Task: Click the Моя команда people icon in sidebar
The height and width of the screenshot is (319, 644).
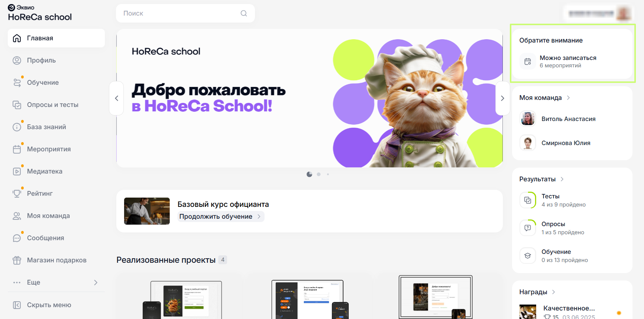Action: point(17,216)
